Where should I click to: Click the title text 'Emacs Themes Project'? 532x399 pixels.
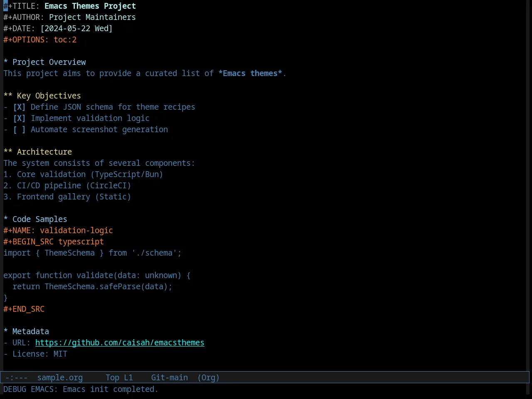pos(90,6)
